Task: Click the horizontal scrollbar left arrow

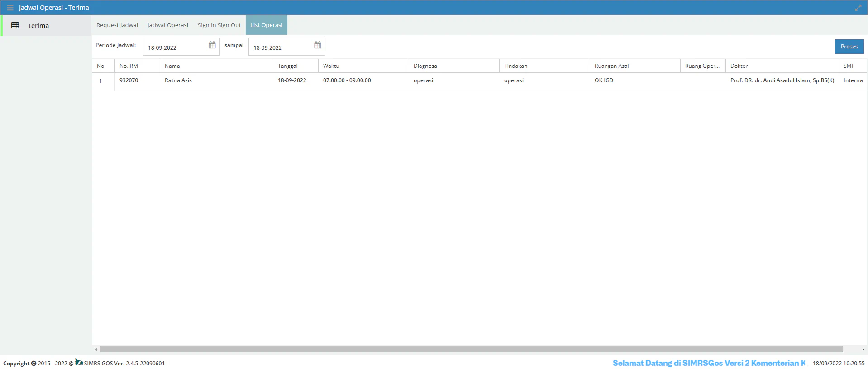Action: coord(96,349)
